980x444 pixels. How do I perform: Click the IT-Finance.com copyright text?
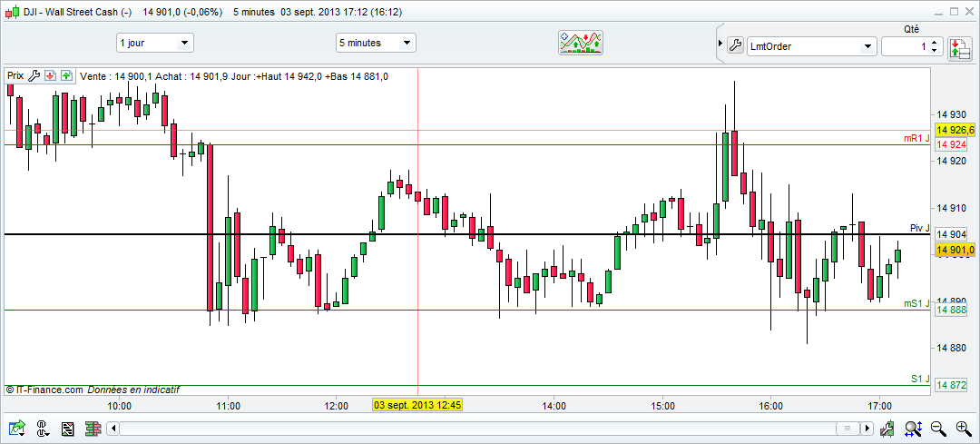point(44,390)
